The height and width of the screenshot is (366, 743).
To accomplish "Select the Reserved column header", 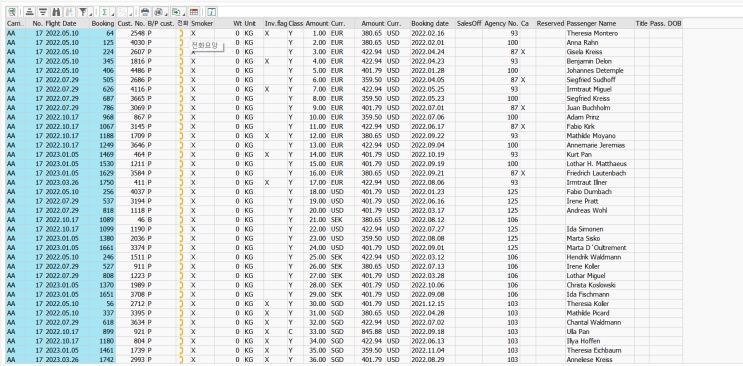I will pos(551,23).
